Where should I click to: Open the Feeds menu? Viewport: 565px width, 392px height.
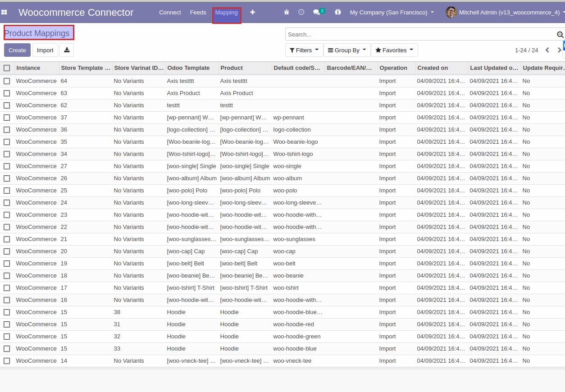coord(198,12)
